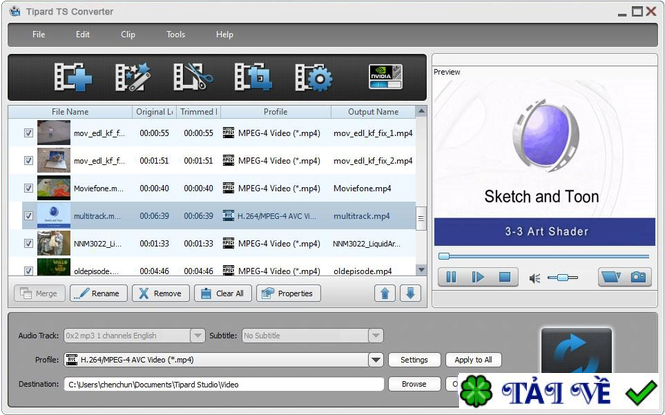The height and width of the screenshot is (415, 665).
Task: Mute preview audio with the speaker icon
Action: point(534,278)
